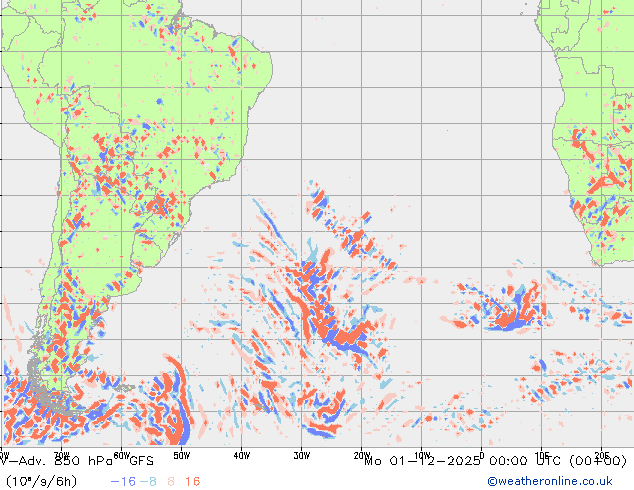Screen dimensions: 634x490
Task: Click the "GFS" model label
Action: [x=141, y=461]
